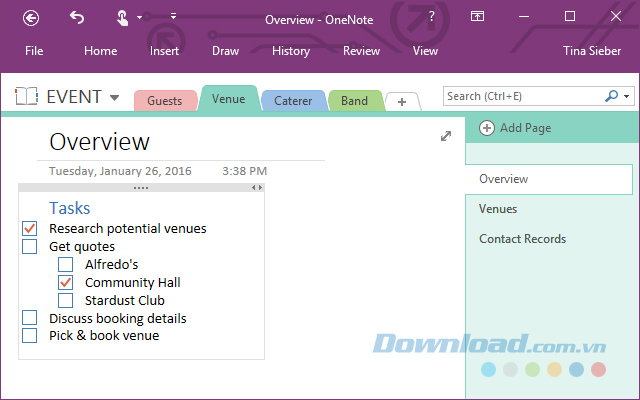The height and width of the screenshot is (400, 640).
Task: Open the Touch mode dropdown arrow
Action: [140, 18]
